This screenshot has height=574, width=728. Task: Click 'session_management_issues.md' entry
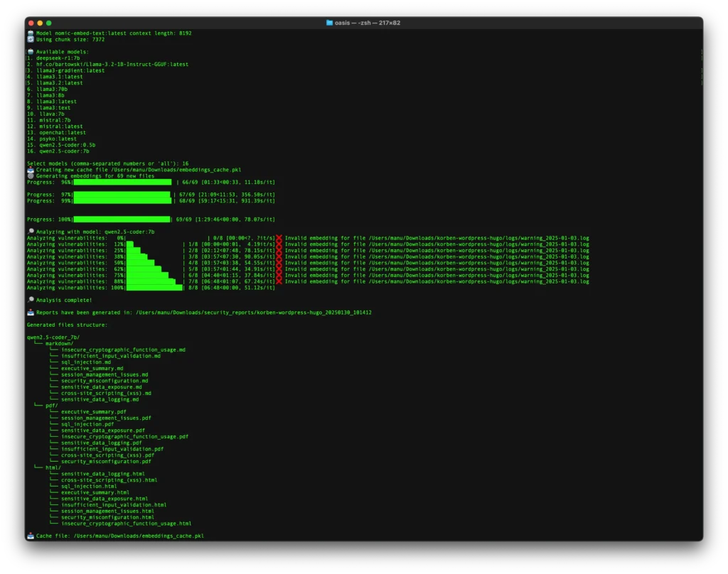(x=105, y=374)
